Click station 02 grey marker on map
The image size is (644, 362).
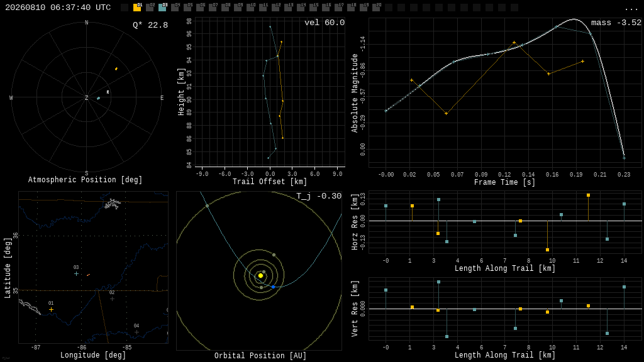pos(112,299)
